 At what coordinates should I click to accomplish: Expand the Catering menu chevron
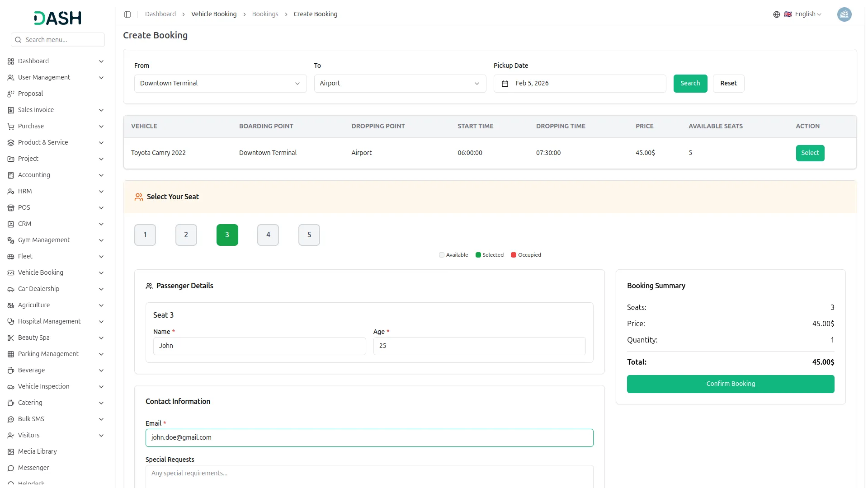(x=101, y=403)
